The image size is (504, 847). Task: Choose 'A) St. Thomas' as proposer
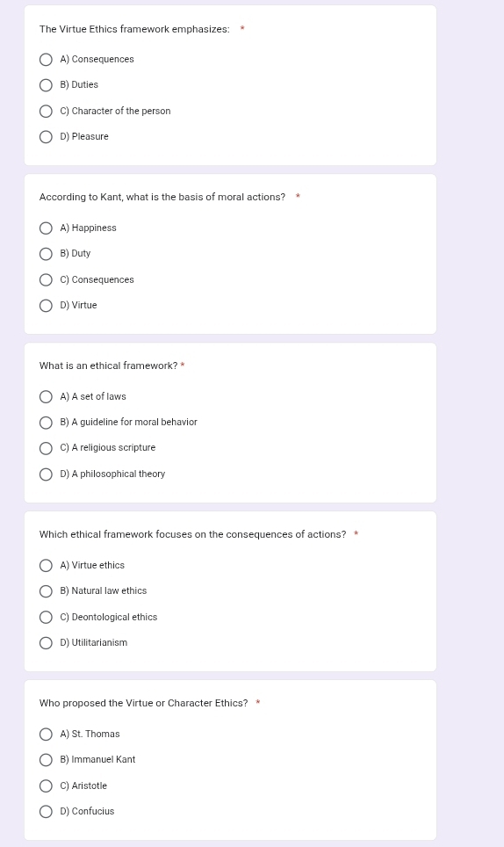click(46, 735)
